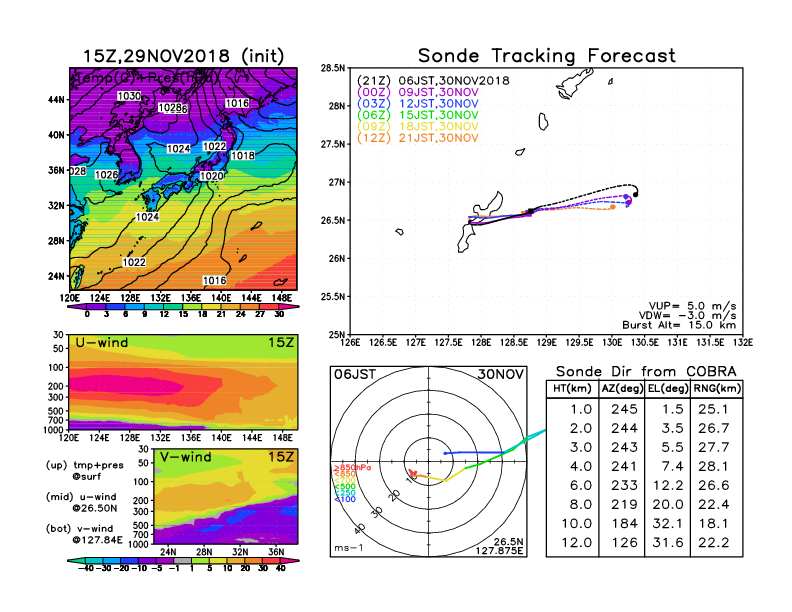This screenshot has width=792, height=612.
Task: Click the 'U-wind' panel label
Action: (102, 343)
